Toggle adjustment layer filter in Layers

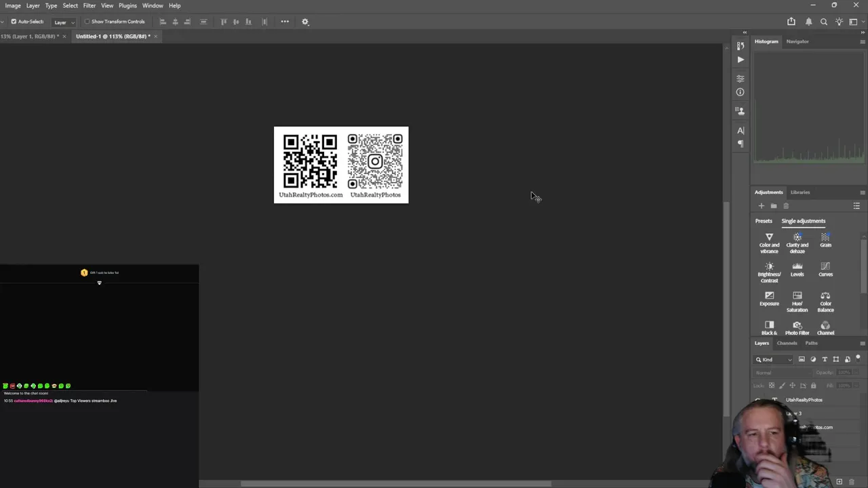(x=813, y=359)
